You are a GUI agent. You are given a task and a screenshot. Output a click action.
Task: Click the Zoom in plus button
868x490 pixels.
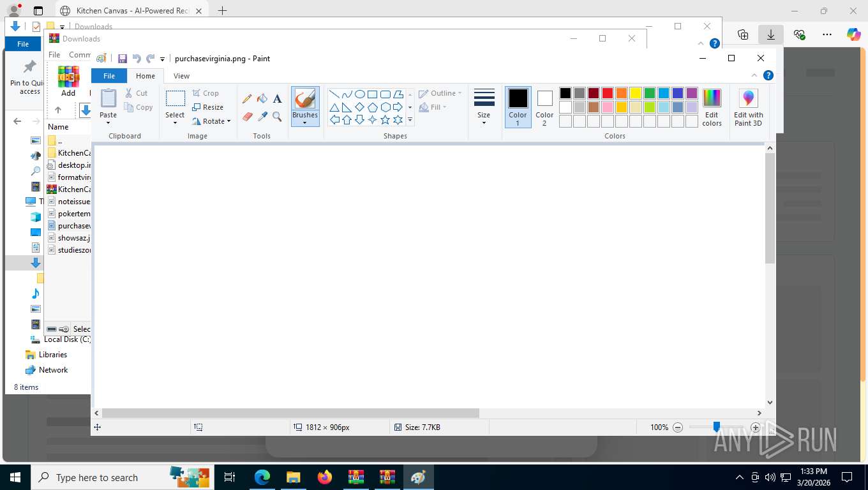click(x=756, y=427)
